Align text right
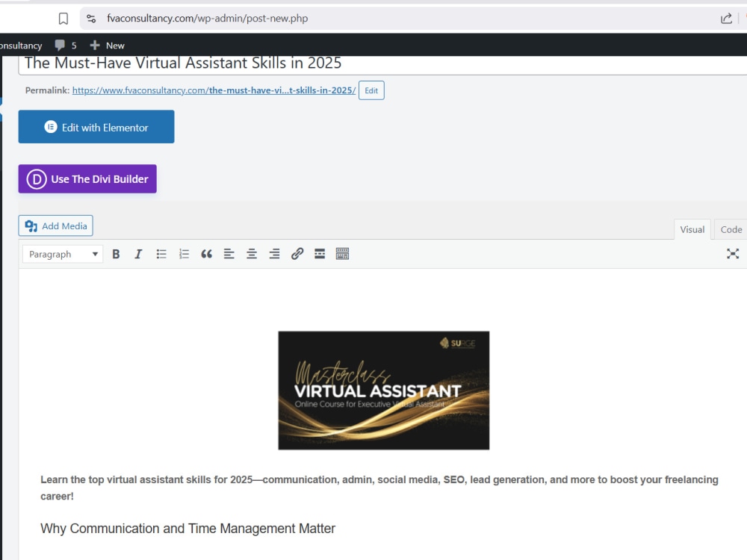747x560 pixels. click(274, 254)
